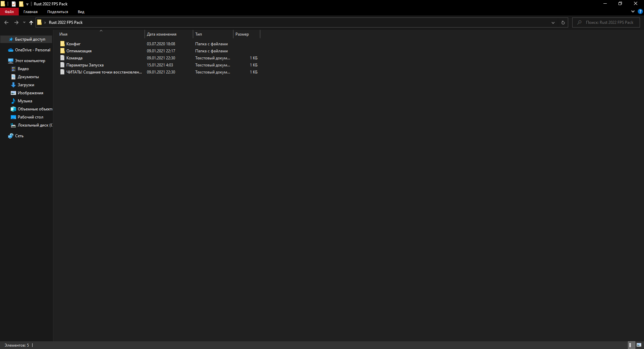Click the Properties quick access toolbar icon

pos(14,4)
